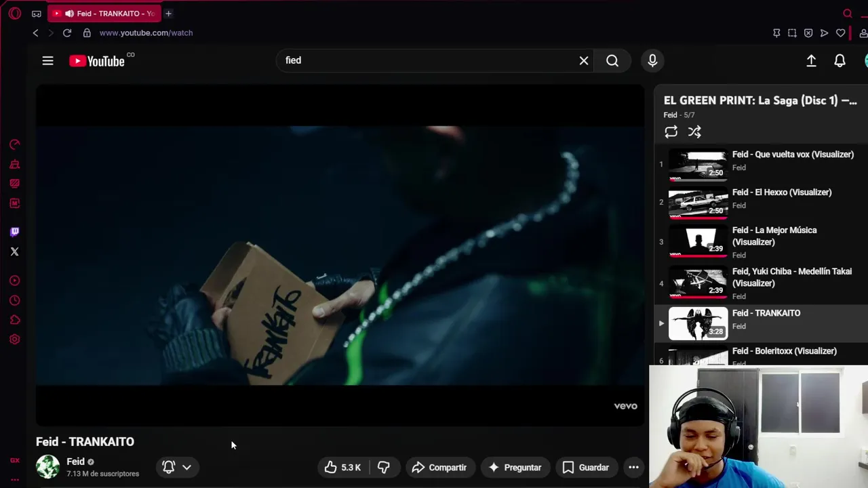This screenshot has height=488, width=868.
Task: Open the M-labeled sidebar icon
Action: pyautogui.click(x=14, y=203)
